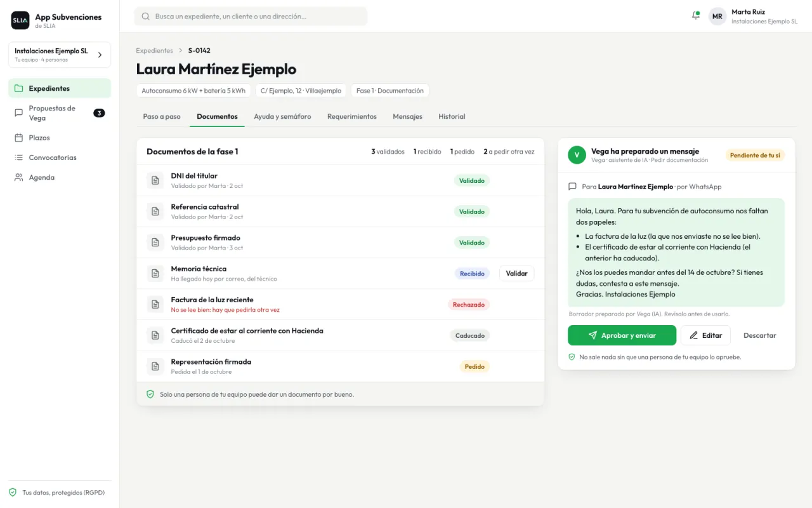
Task: Click the Factura de la luz document icon
Action: pyautogui.click(x=155, y=305)
